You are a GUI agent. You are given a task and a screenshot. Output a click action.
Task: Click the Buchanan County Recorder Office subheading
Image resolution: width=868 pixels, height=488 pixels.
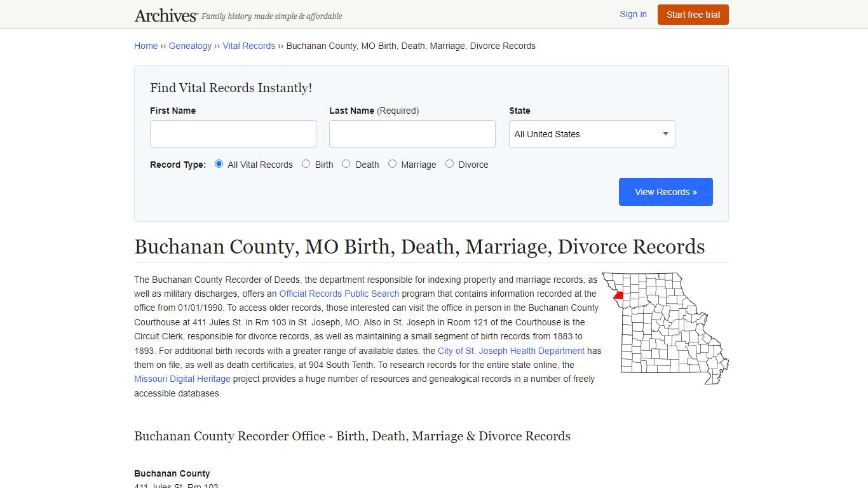[x=352, y=436]
